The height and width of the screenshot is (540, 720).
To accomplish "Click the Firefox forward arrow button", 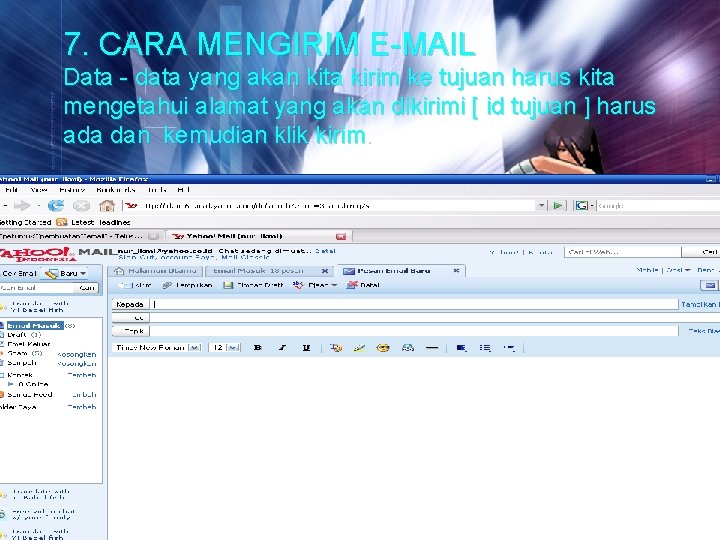I will (x=22, y=206).
